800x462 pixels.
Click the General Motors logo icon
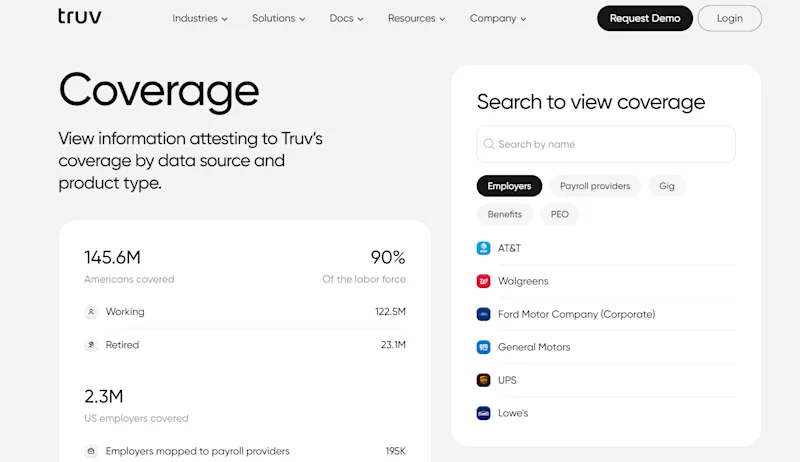pyautogui.click(x=483, y=347)
